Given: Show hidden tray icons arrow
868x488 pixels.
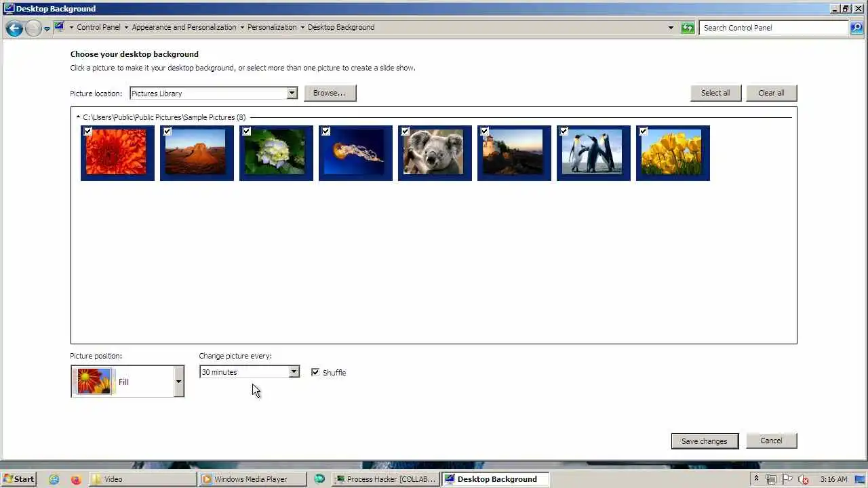Looking at the screenshot, I should click(757, 479).
